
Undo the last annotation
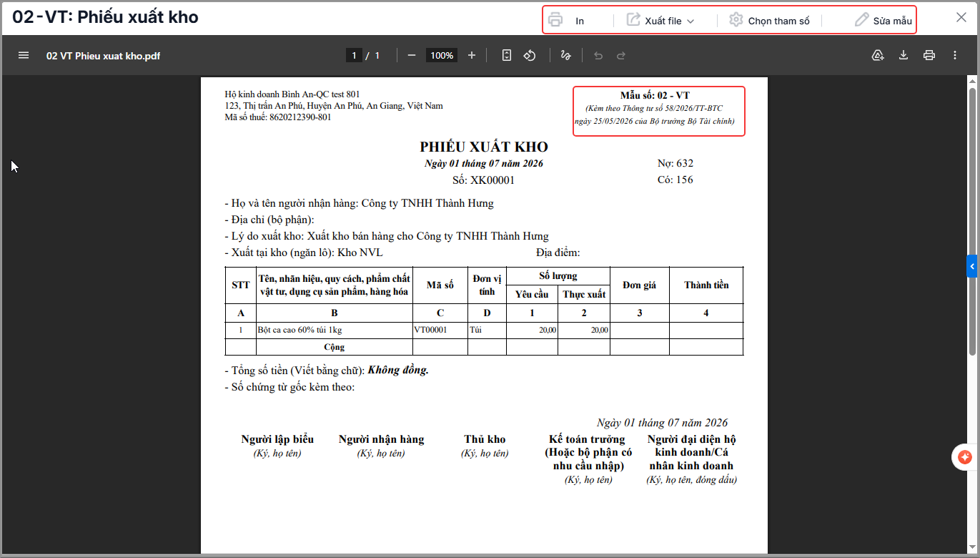(x=598, y=55)
